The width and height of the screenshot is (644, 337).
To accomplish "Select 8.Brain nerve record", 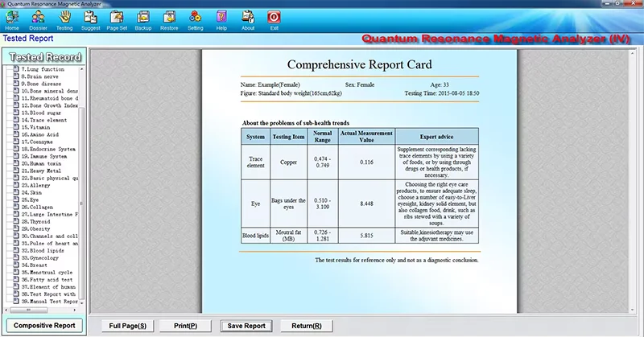I will coord(39,76).
